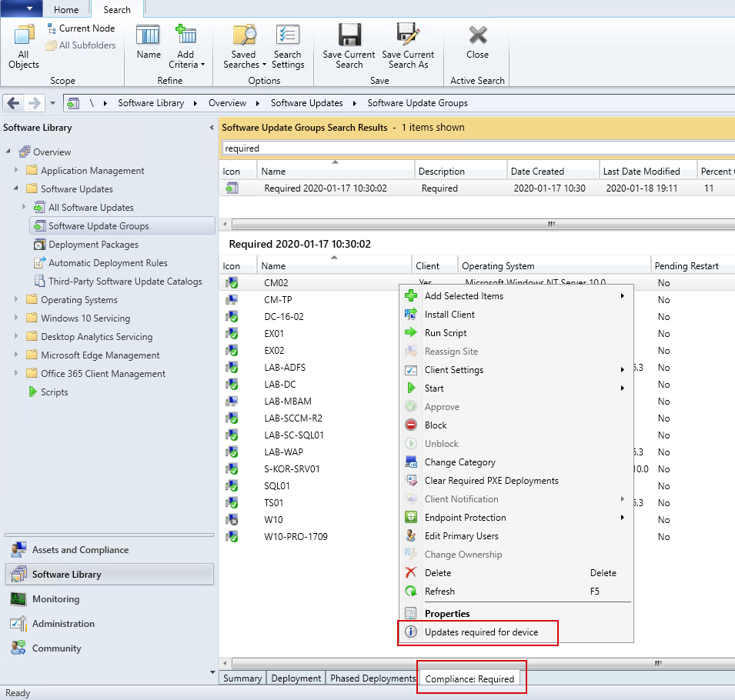Click the All Objects scope icon
Viewport: 735px width, 700px height.
[x=23, y=46]
